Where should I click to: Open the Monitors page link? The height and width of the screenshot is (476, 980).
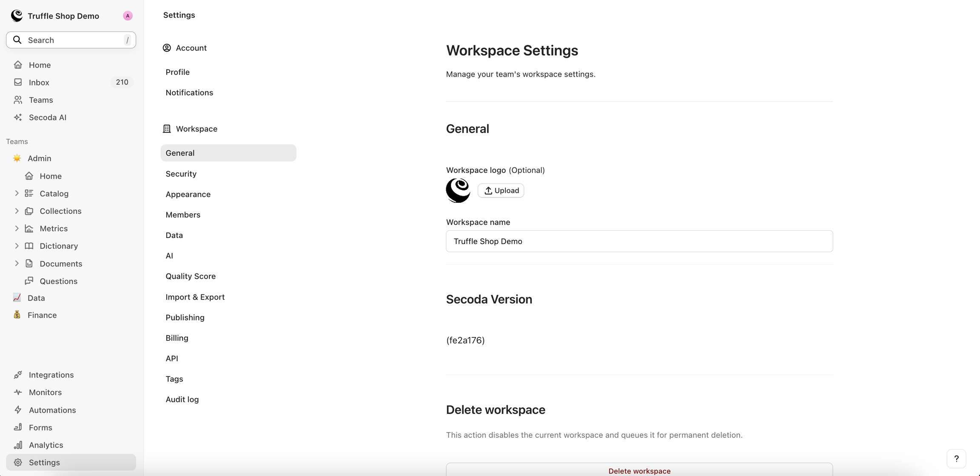tap(71, 392)
